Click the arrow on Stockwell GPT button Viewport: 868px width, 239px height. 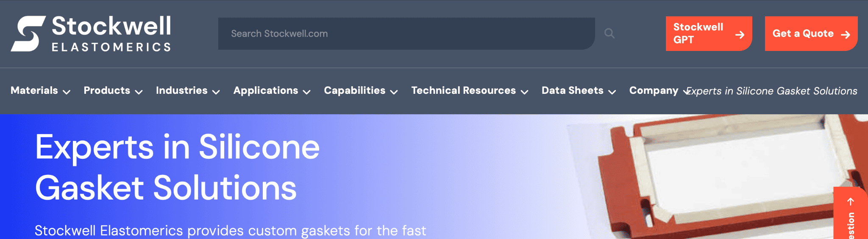pyautogui.click(x=740, y=35)
